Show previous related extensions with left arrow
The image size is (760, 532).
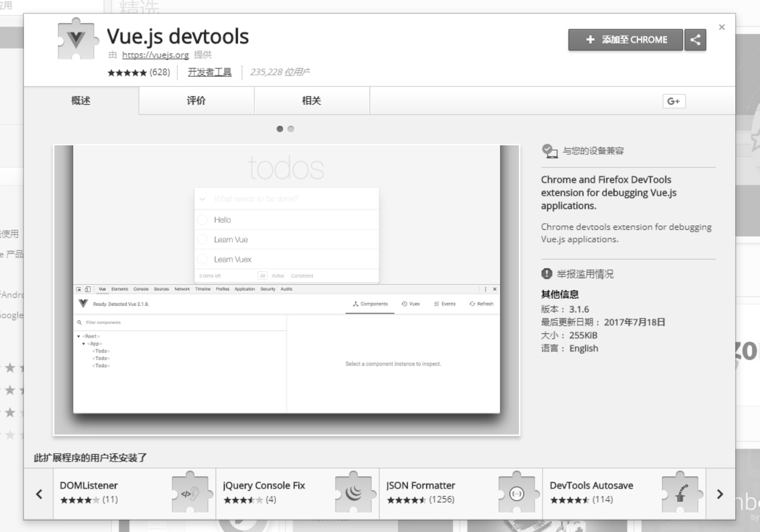click(x=39, y=494)
